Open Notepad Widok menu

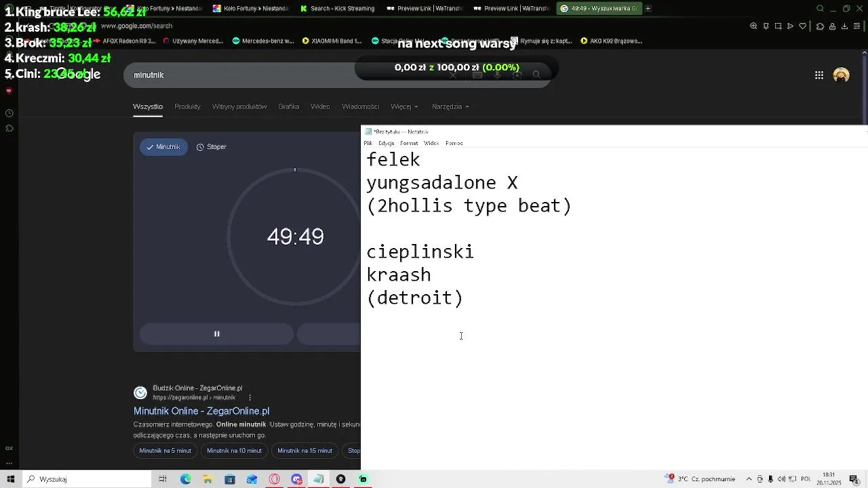[x=431, y=143]
